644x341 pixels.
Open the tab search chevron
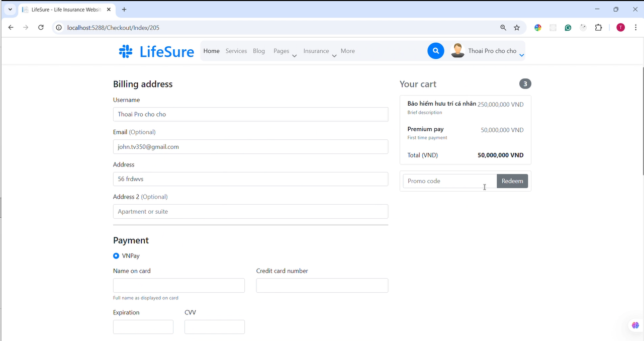(x=10, y=10)
